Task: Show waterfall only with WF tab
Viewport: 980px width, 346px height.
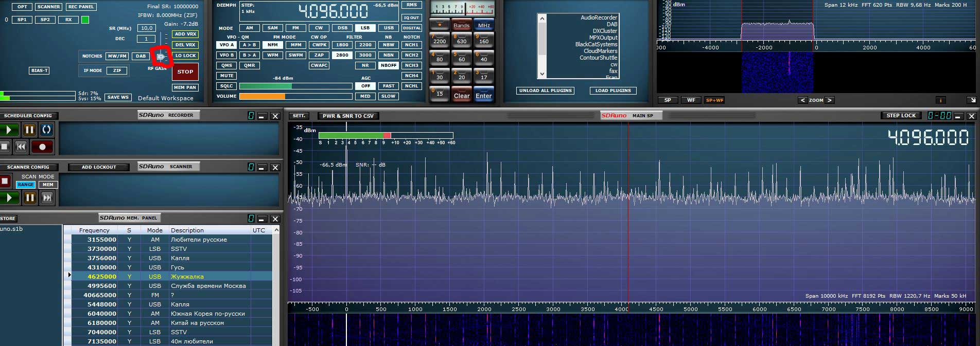Action: [691, 100]
